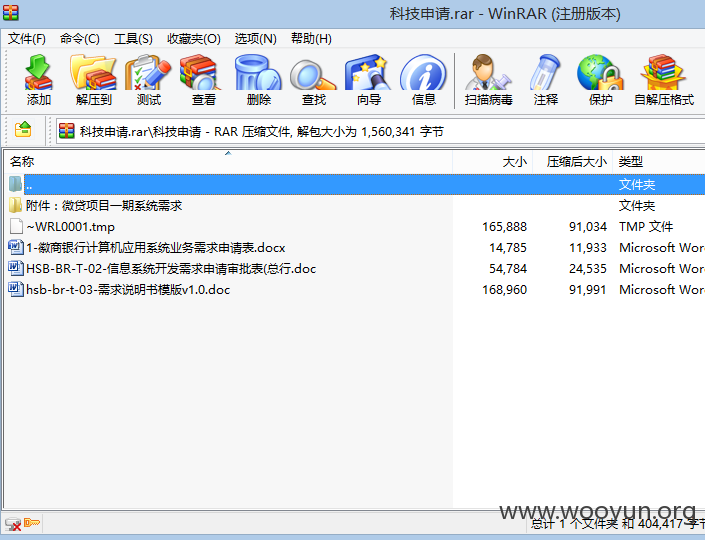Image resolution: width=705 pixels, height=540 pixels.
Task: Click Microsoft Word type in 1-徽商银行 row
Action: (x=662, y=248)
